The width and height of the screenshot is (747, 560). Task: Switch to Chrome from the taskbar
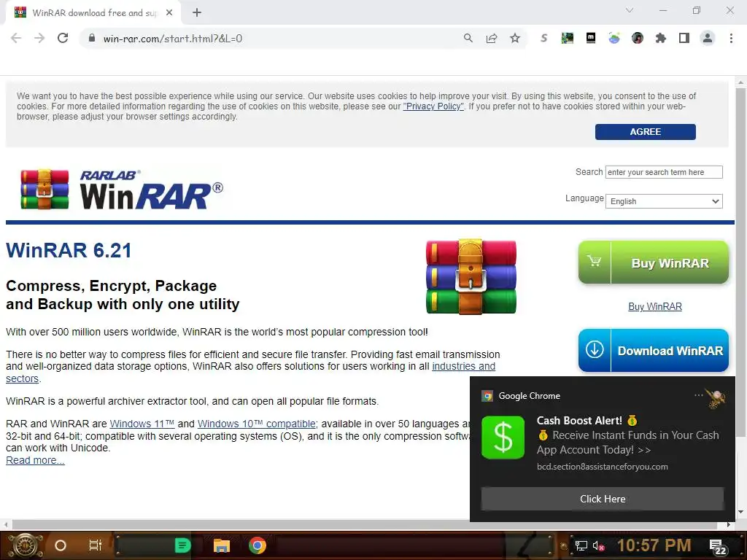tap(258, 545)
